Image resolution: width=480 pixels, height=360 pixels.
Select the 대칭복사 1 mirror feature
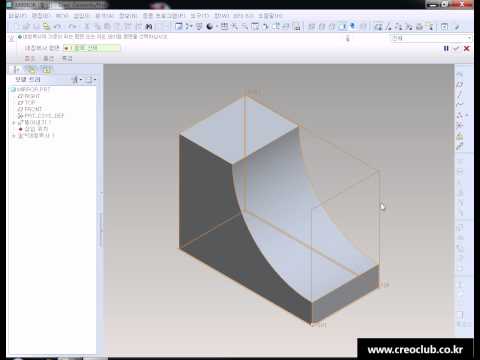tap(36, 136)
